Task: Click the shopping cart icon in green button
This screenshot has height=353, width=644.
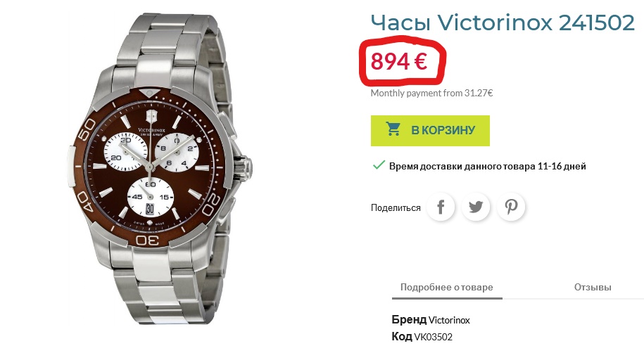Action: 393,129
